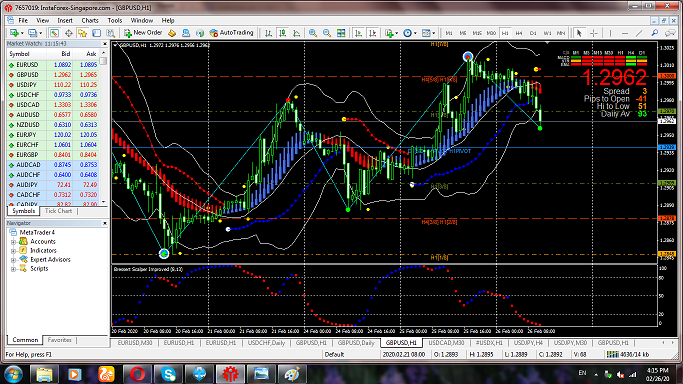This screenshot has width=683, height=384.
Task: Select the EURUSD row in Market Watch
Action: point(53,65)
